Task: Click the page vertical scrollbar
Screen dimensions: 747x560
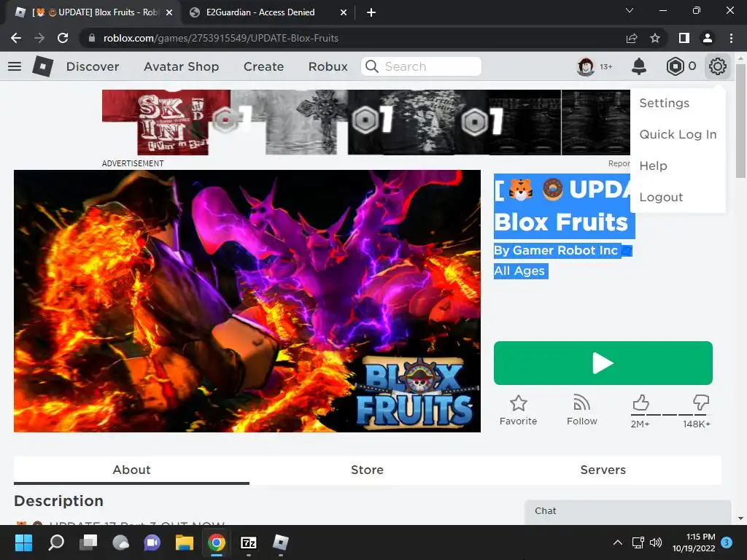Action: click(x=740, y=120)
